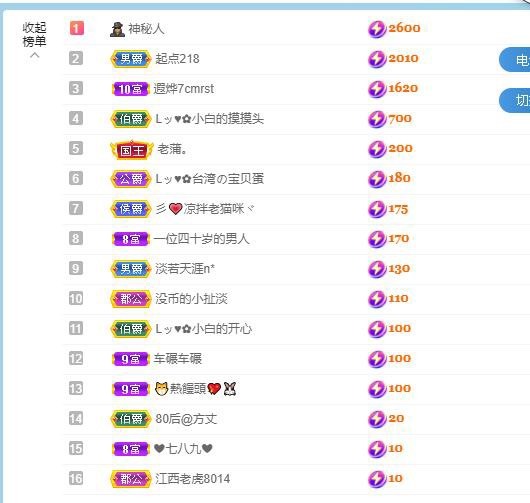
Task: Select user 没币的小扯淡
Action: [x=191, y=299]
